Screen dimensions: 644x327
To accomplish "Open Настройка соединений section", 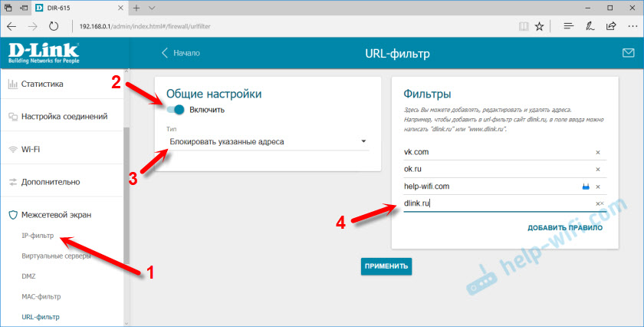I will tap(62, 117).
